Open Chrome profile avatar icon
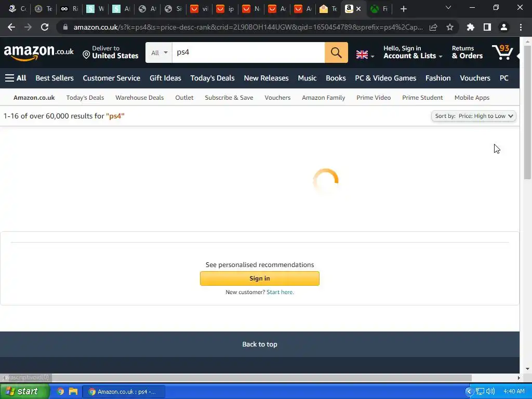 (x=504, y=27)
